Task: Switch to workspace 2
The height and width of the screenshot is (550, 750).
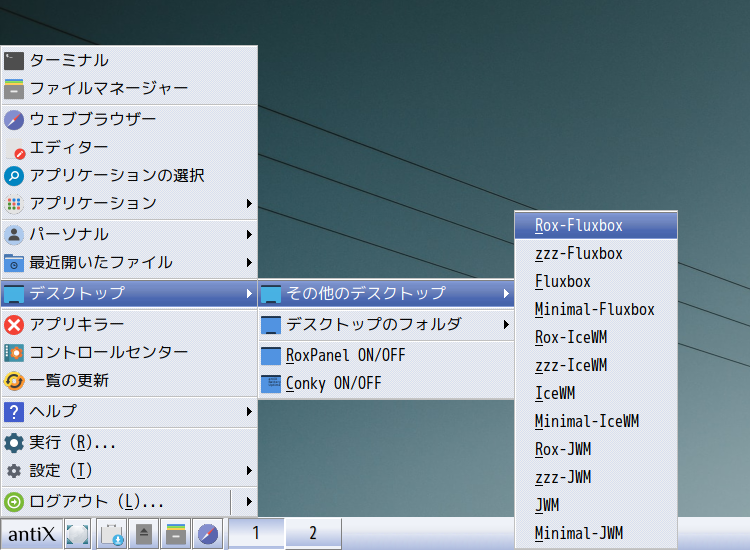Action: (313, 533)
